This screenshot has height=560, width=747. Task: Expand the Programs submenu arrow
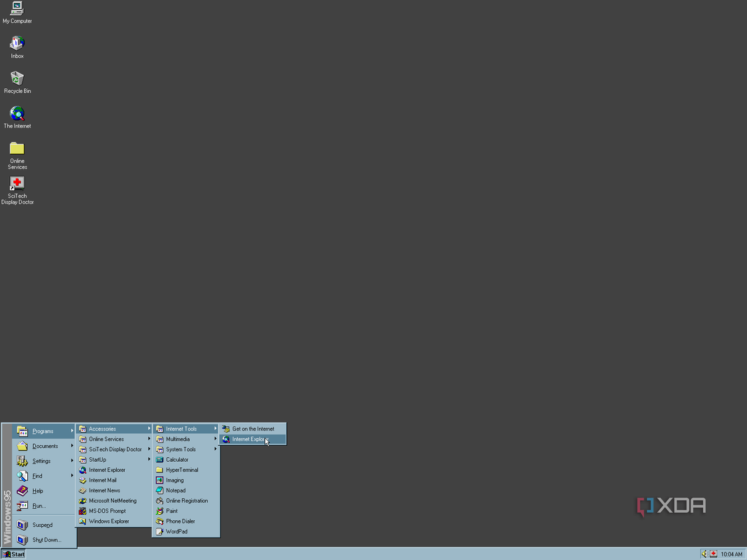point(72,431)
